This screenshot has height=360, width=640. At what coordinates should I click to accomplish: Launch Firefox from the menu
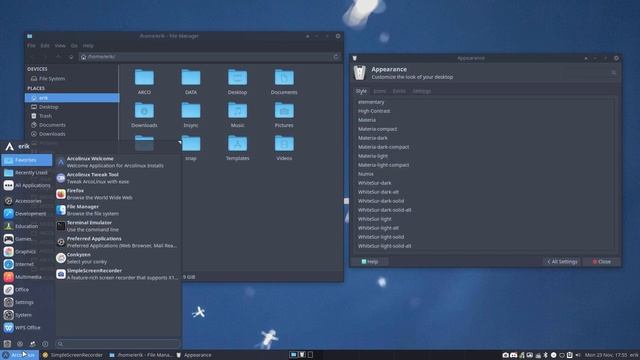tap(118, 194)
